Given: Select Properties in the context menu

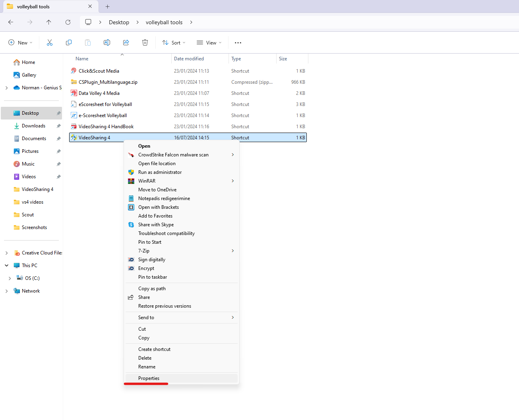Looking at the screenshot, I should tap(182, 378).
